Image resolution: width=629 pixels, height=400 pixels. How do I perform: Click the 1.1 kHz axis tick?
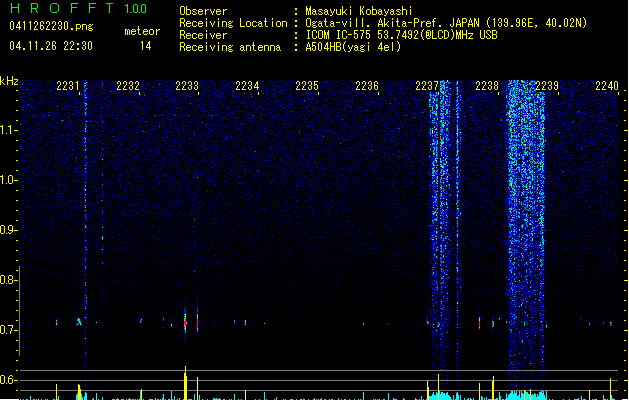coord(9,130)
